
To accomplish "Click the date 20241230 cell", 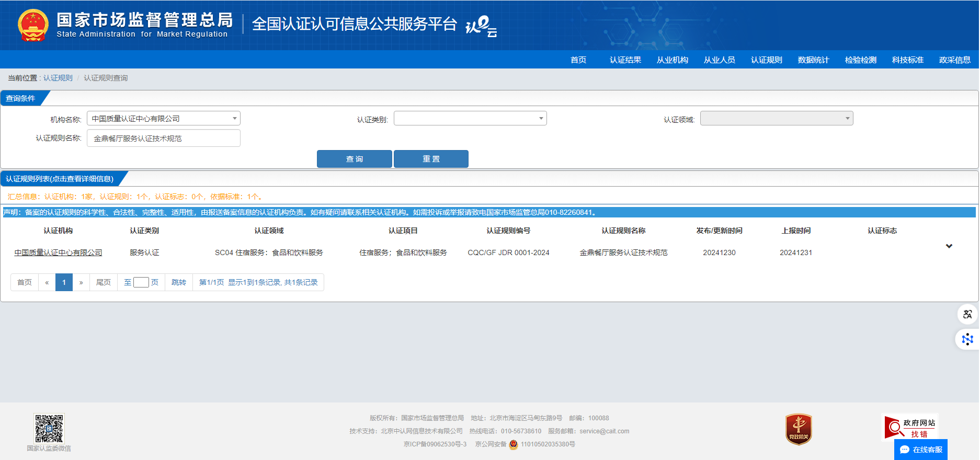I will (719, 252).
